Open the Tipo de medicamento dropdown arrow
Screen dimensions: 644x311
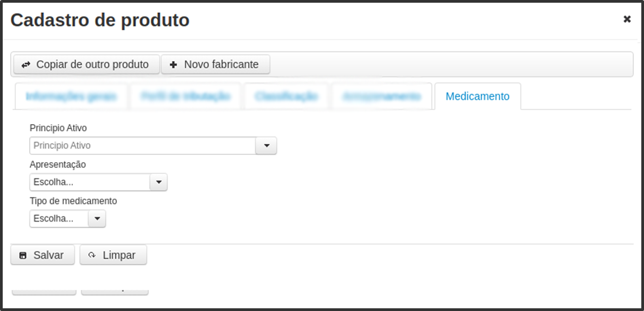click(97, 219)
